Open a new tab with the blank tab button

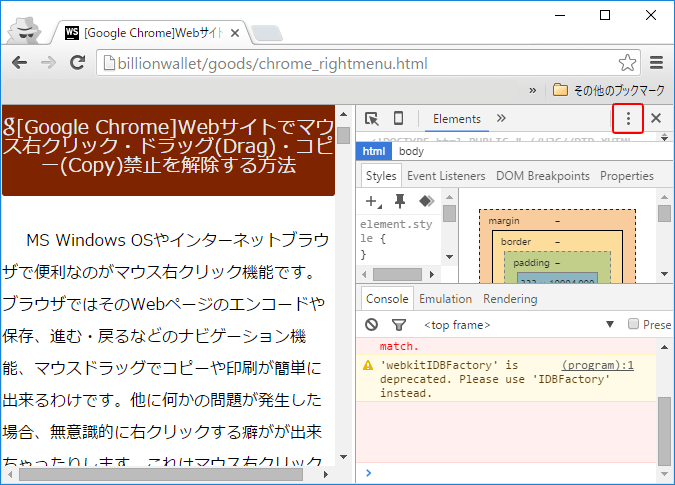coord(267,33)
